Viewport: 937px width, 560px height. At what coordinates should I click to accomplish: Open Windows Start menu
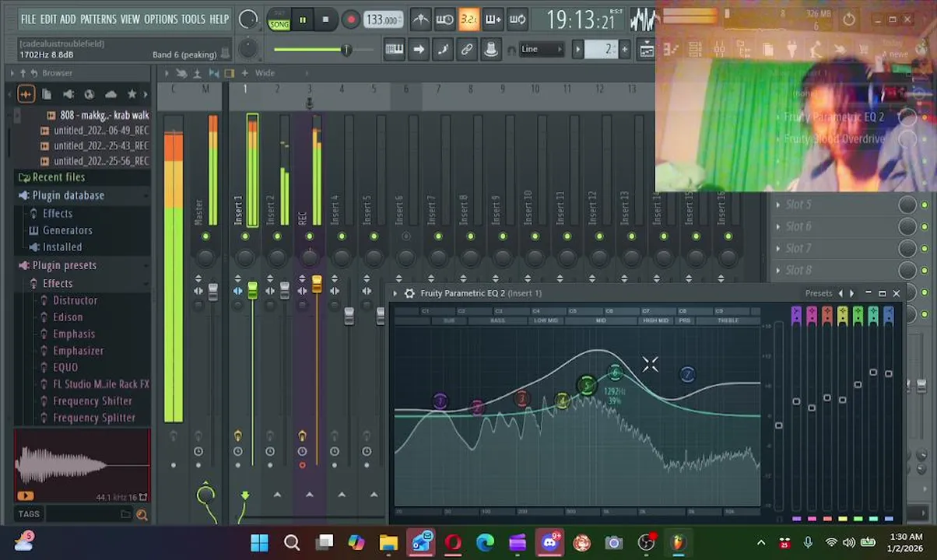(x=259, y=543)
